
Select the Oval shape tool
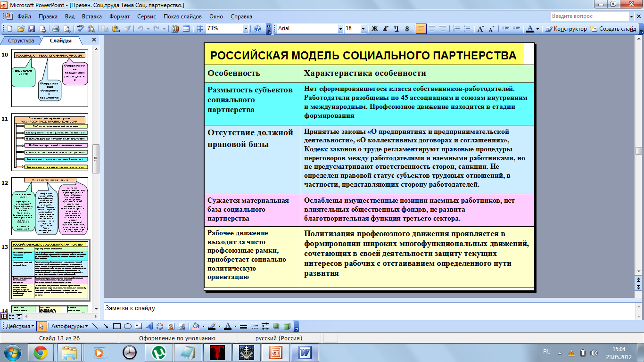pyautogui.click(x=127, y=326)
